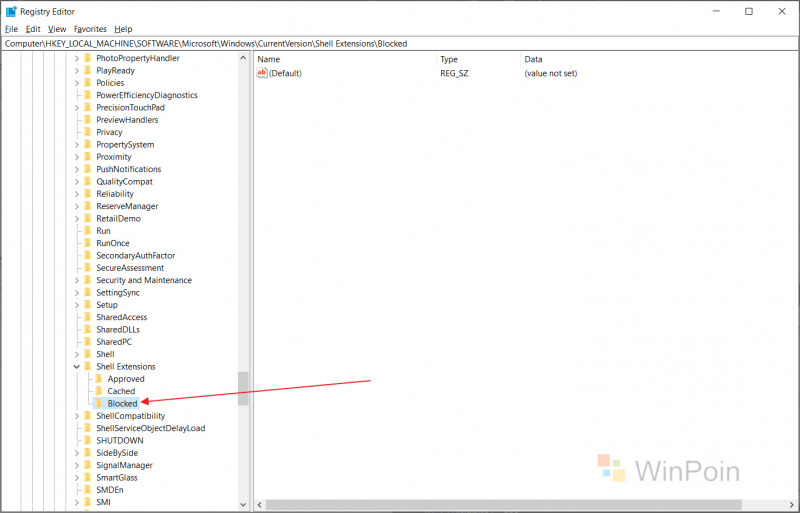
Task: Click the folder icon beside Cached
Action: 98,391
